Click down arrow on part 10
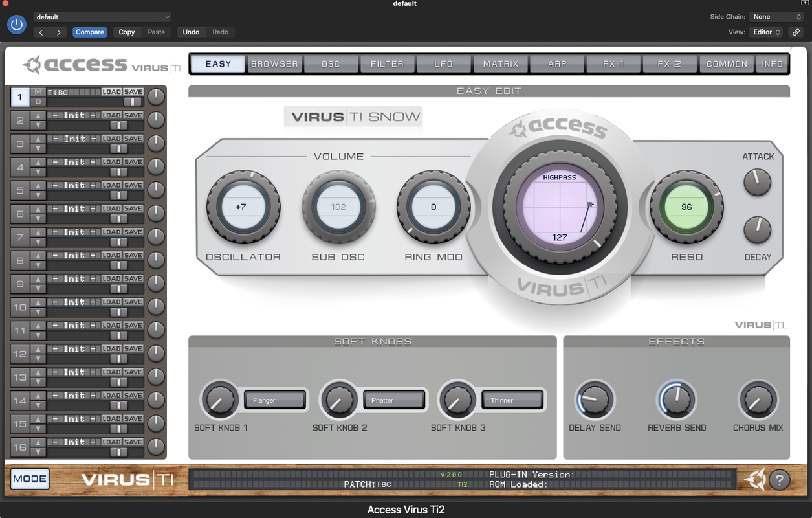Image resolution: width=812 pixels, height=518 pixels. pyautogui.click(x=38, y=311)
